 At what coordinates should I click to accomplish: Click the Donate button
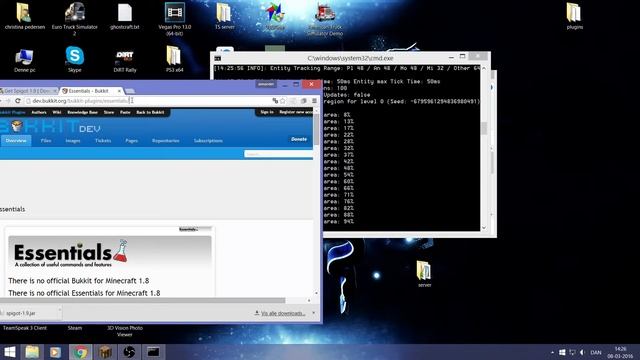pyautogui.click(x=299, y=139)
